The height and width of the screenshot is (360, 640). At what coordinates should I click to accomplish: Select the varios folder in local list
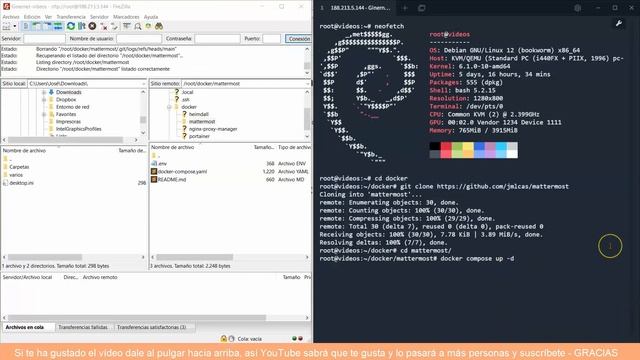(16, 175)
